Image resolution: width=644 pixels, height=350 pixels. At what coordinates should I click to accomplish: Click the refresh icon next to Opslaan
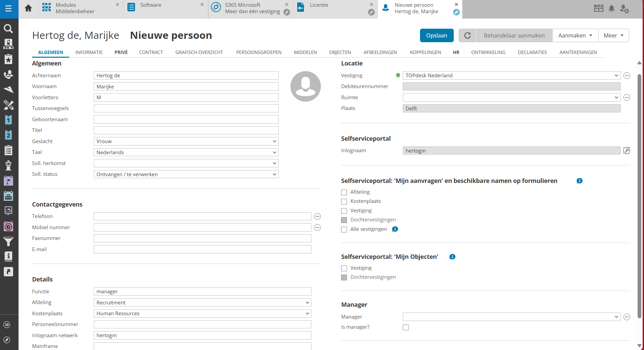[467, 35]
